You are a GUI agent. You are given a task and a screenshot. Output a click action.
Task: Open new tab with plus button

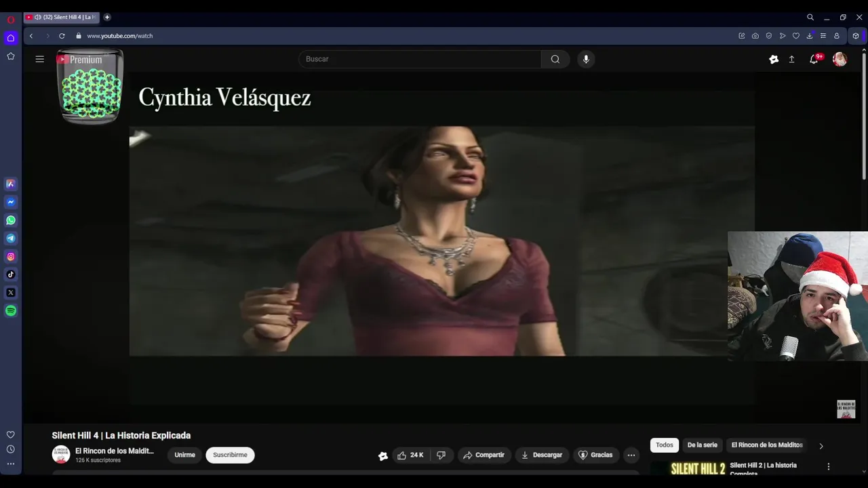click(107, 17)
